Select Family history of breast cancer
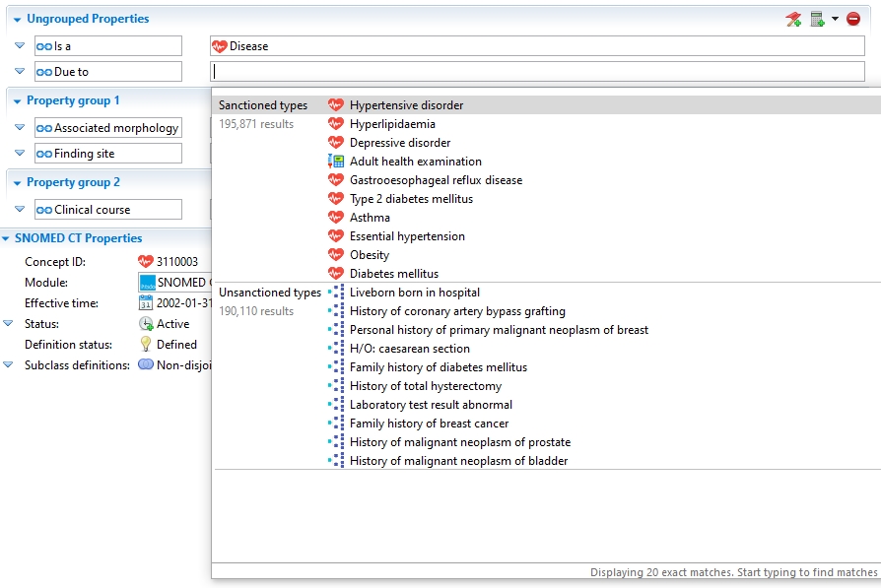 pos(429,424)
